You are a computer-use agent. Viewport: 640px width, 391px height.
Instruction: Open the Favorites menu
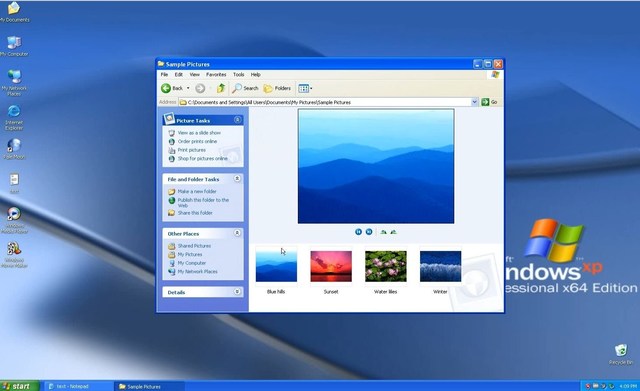[x=216, y=75]
